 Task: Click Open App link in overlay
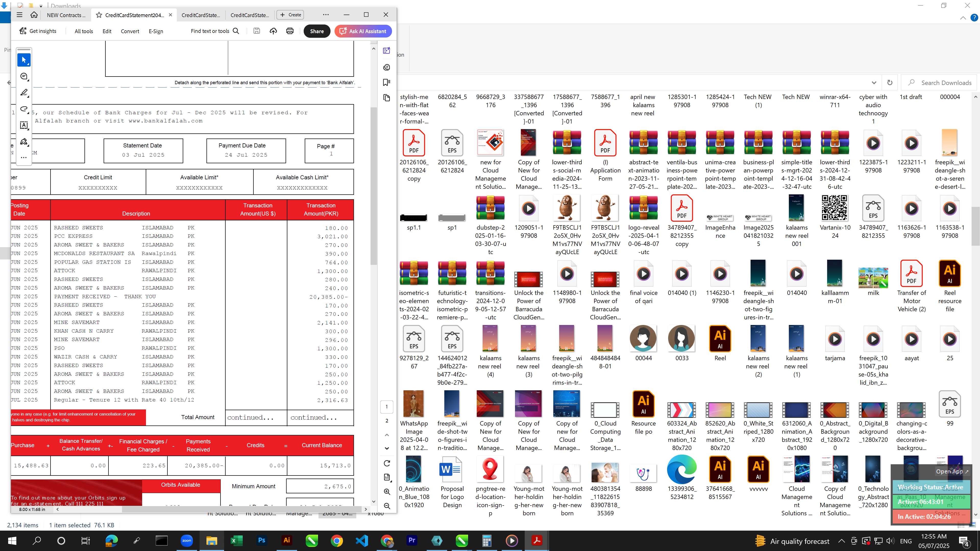(x=952, y=471)
